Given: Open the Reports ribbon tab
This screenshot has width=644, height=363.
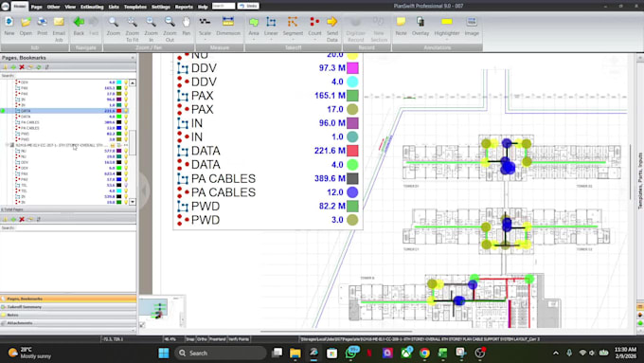Looking at the screenshot, I should coord(184,7).
